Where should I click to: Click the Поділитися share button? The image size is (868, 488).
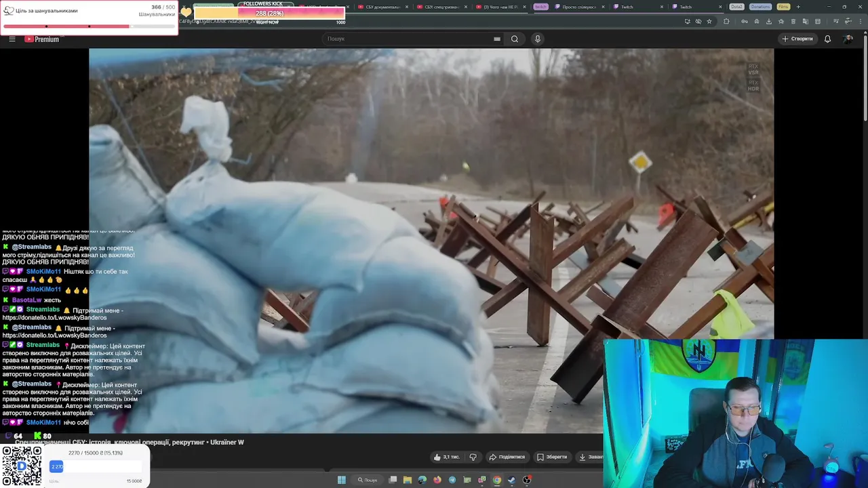(x=507, y=457)
